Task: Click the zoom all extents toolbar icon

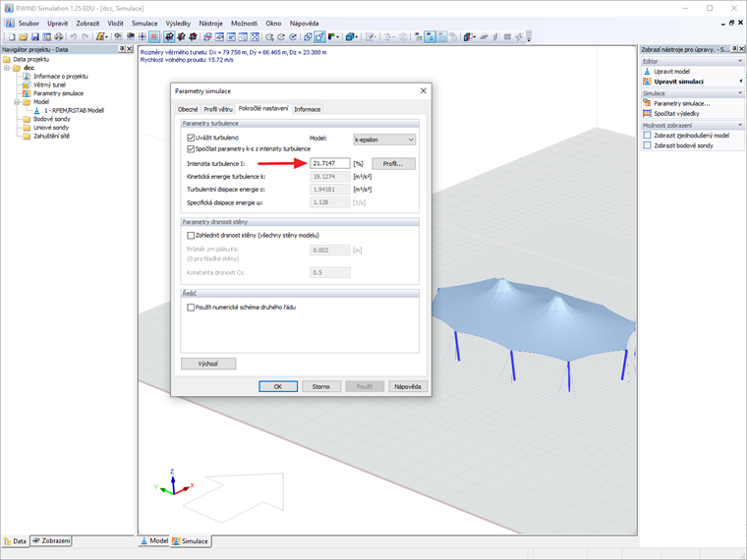Action: click(x=255, y=36)
